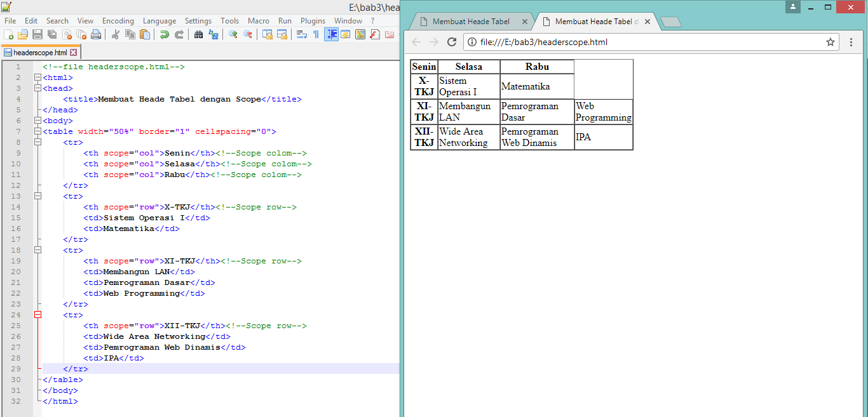The width and height of the screenshot is (868, 417).
Task: Open the Find dialog via binoculars icon
Action: (x=199, y=34)
